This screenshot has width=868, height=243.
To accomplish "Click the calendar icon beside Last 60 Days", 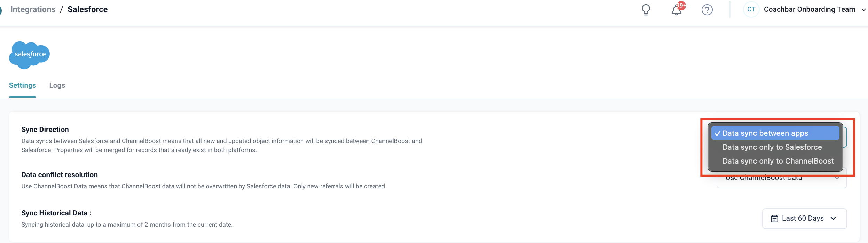I will pyautogui.click(x=774, y=219).
